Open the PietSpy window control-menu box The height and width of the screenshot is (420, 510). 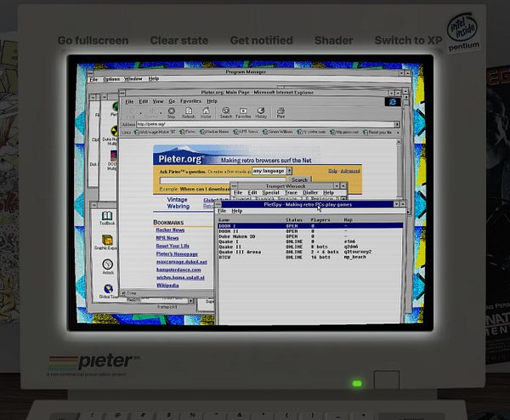pyautogui.click(x=218, y=204)
